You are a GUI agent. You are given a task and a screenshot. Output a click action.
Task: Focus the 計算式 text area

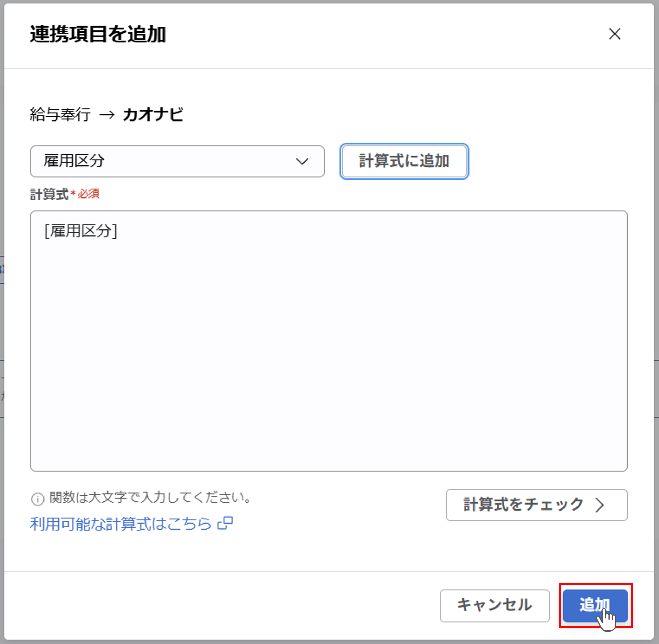tap(329, 341)
